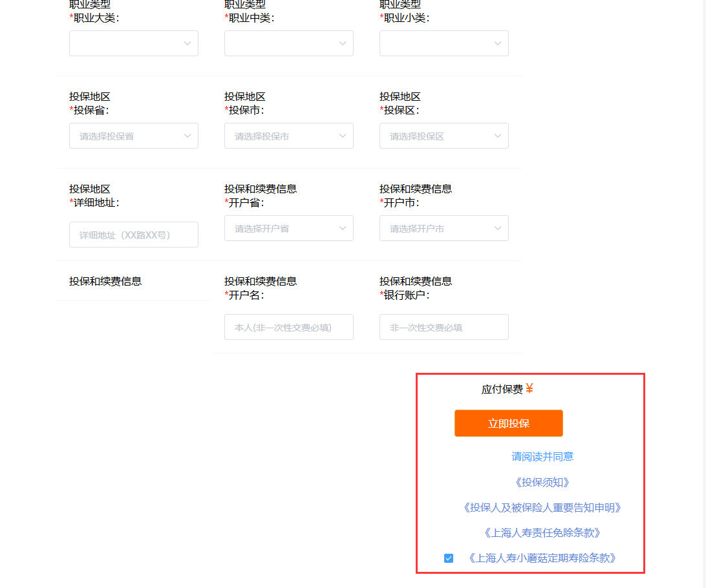Click the orange 立即投保 button
This screenshot has height=588, width=706.
(509, 423)
